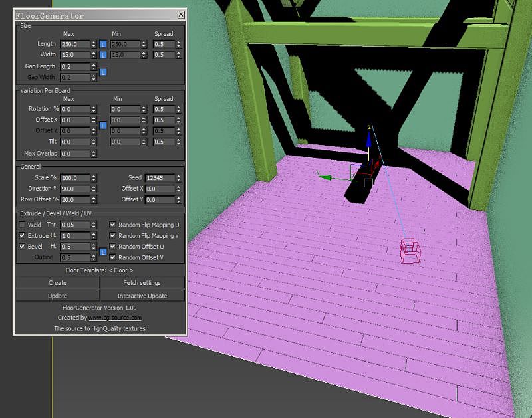Click the Rotation % Min input field
This screenshot has height=418, width=532.
pos(125,109)
